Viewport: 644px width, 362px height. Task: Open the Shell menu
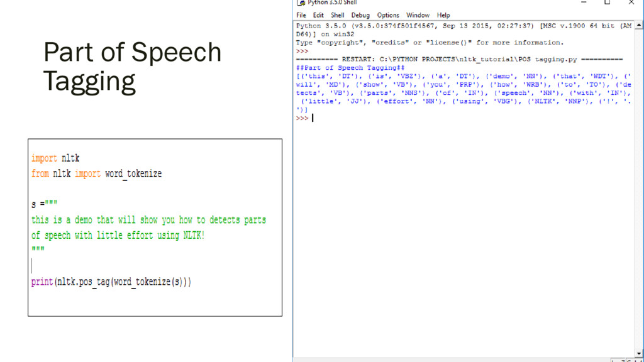tap(338, 15)
